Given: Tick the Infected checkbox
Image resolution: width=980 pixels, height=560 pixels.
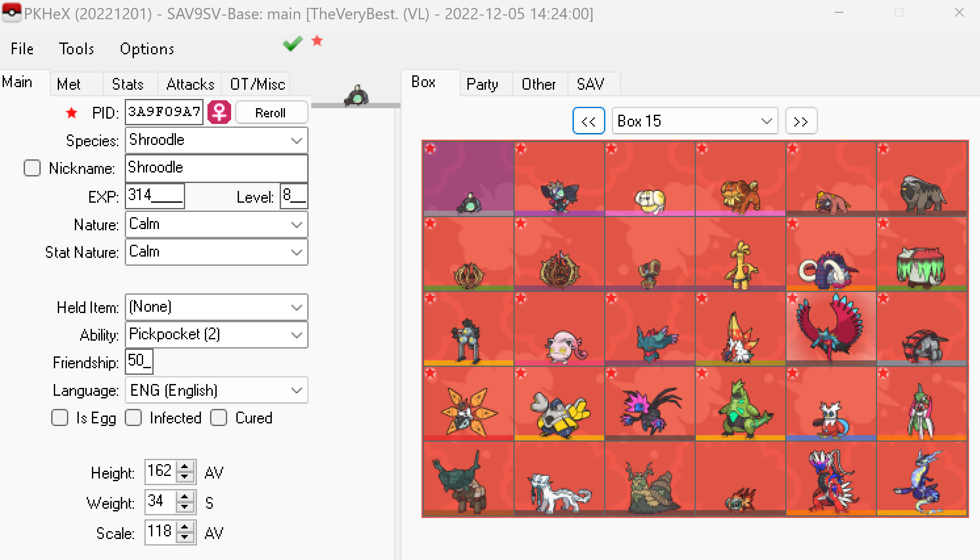Looking at the screenshot, I should click(x=133, y=417).
